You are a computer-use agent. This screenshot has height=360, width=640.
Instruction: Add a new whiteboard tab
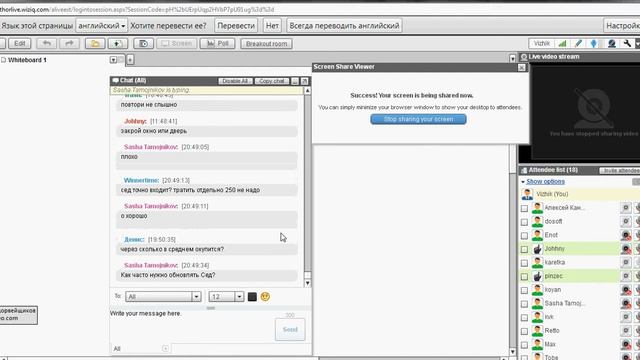point(130,60)
